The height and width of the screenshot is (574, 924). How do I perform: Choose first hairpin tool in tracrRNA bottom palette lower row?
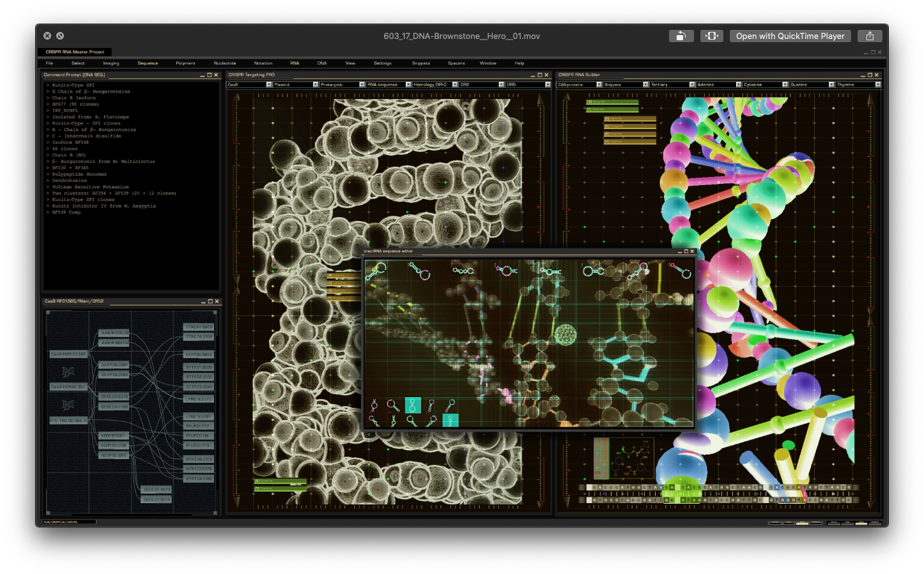point(374,421)
